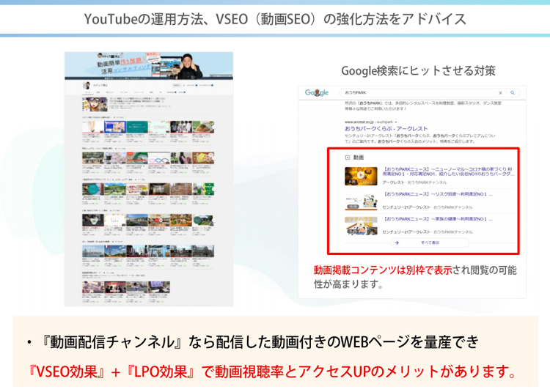Play the シックハウス video thumbnail
Screen dimensions: 550x392
(x=361, y=226)
